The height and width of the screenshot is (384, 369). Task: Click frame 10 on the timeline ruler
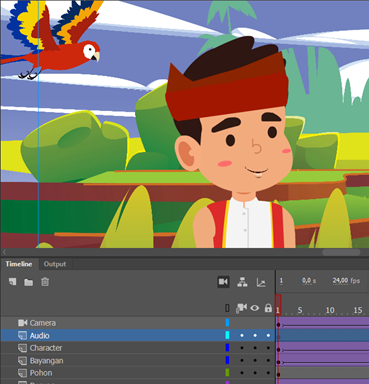[x=330, y=310]
